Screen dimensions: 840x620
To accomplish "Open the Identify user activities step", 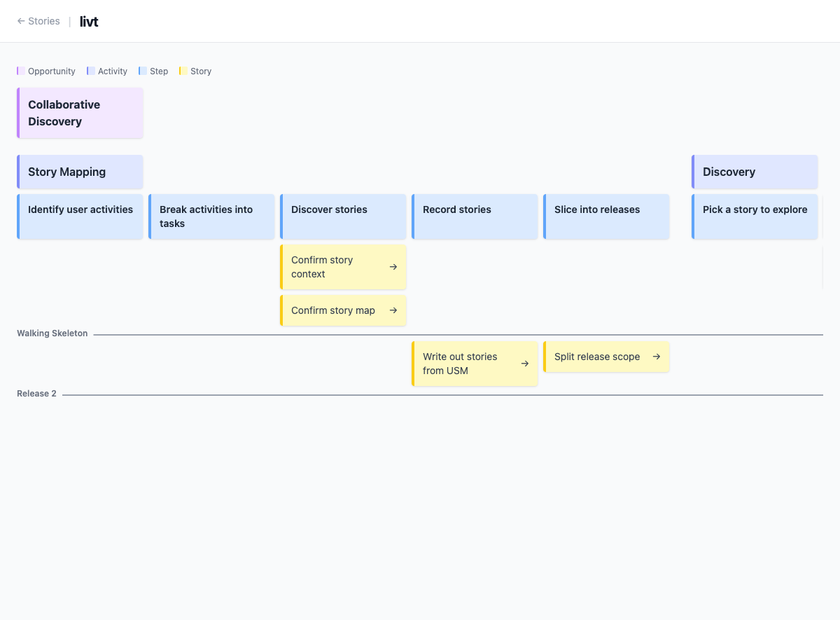I will click(x=80, y=216).
